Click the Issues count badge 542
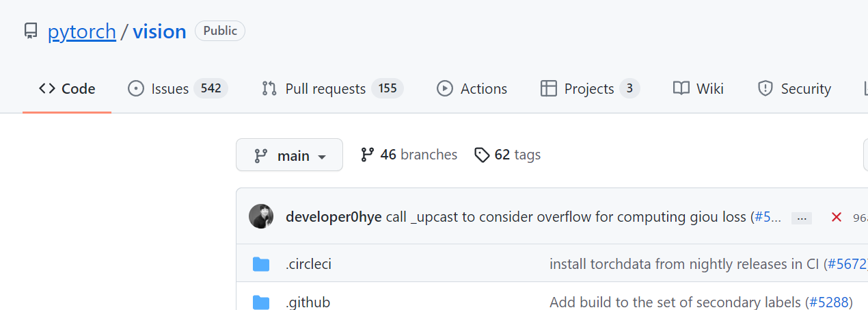868x310 pixels. point(211,88)
